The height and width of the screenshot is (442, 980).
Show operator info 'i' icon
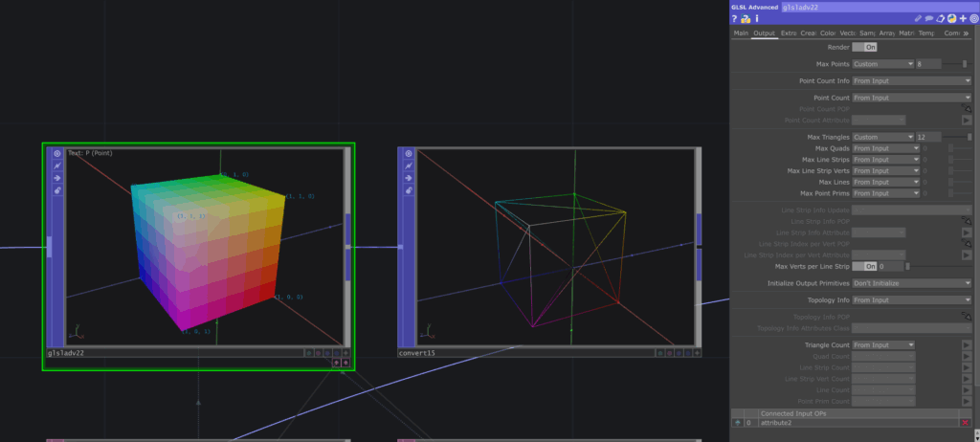757,18
